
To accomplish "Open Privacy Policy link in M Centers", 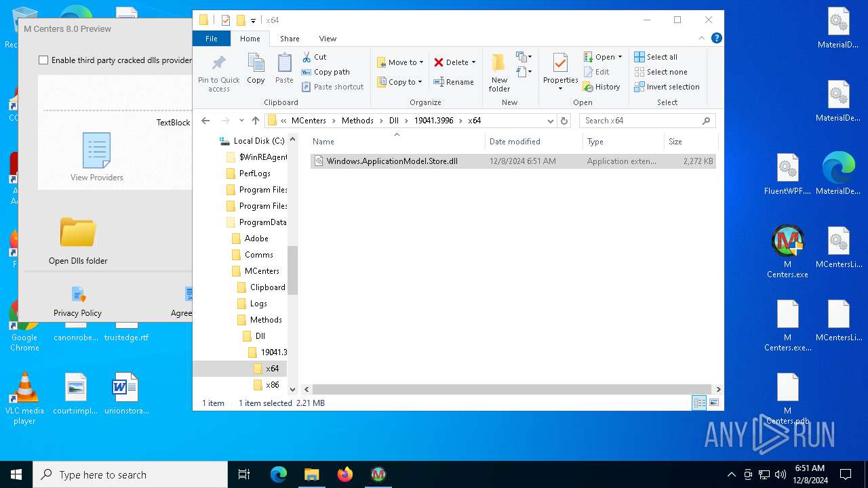I will 77,302.
